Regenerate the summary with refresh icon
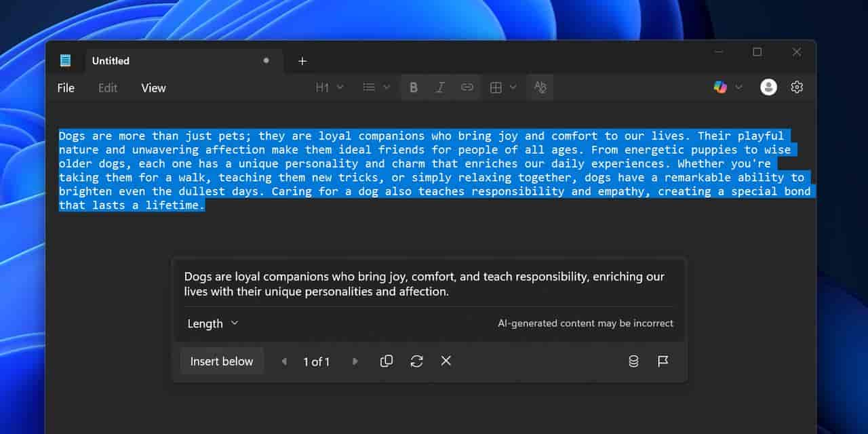868x434 pixels. [416, 361]
